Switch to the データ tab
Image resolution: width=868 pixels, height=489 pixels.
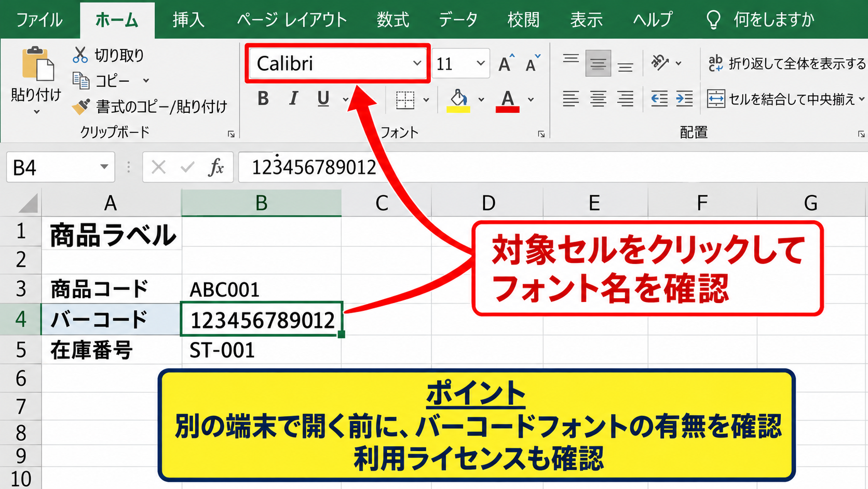(x=458, y=20)
